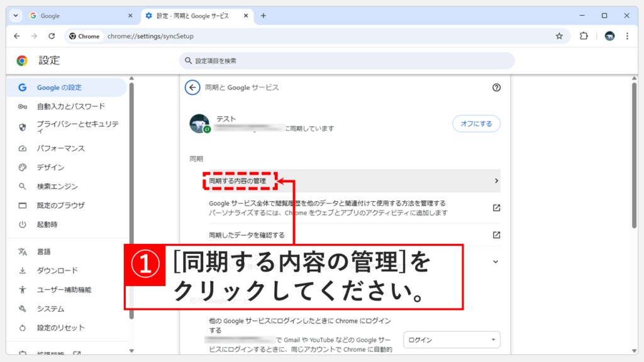This screenshot has width=644, height=362.
Task: Click the Chrome logo beside 設定
Action: tap(23, 60)
